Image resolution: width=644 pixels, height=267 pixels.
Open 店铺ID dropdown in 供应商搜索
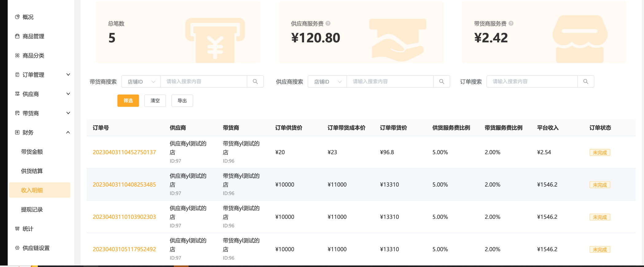(327, 82)
